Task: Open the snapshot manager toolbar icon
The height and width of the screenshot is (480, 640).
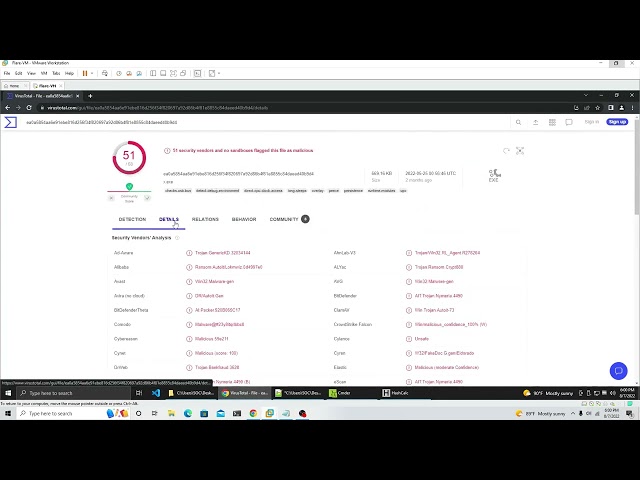Action: coord(139,73)
